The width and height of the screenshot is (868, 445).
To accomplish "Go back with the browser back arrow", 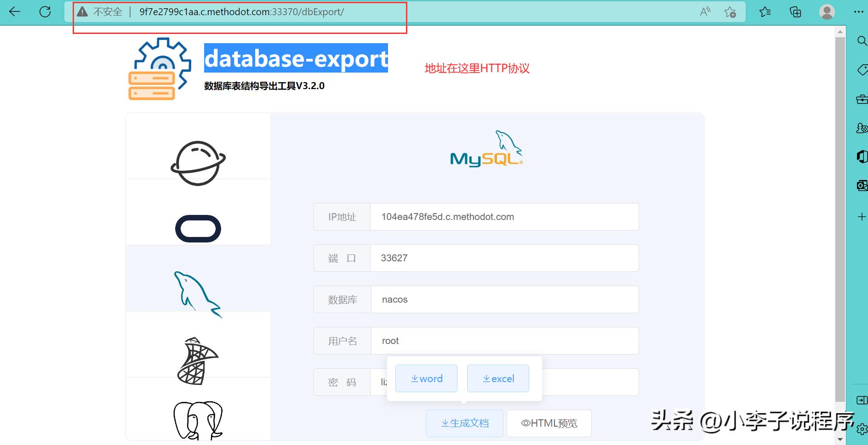I will (x=15, y=12).
